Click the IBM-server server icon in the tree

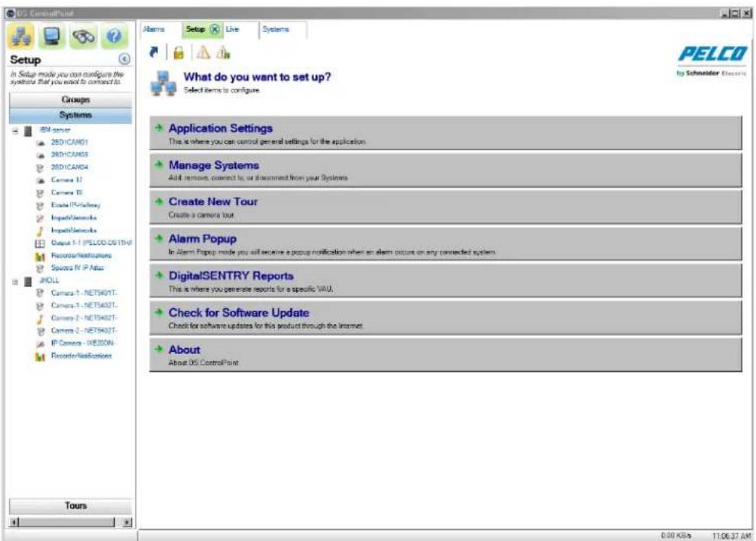click(x=28, y=130)
